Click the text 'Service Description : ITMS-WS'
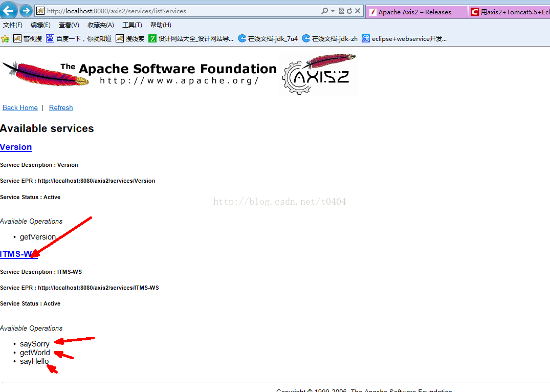The width and height of the screenshot is (550, 392). click(41, 272)
